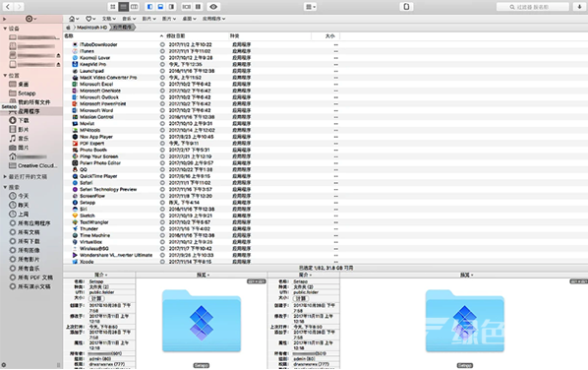Open the 影片 bookmark dropdown

point(148,19)
